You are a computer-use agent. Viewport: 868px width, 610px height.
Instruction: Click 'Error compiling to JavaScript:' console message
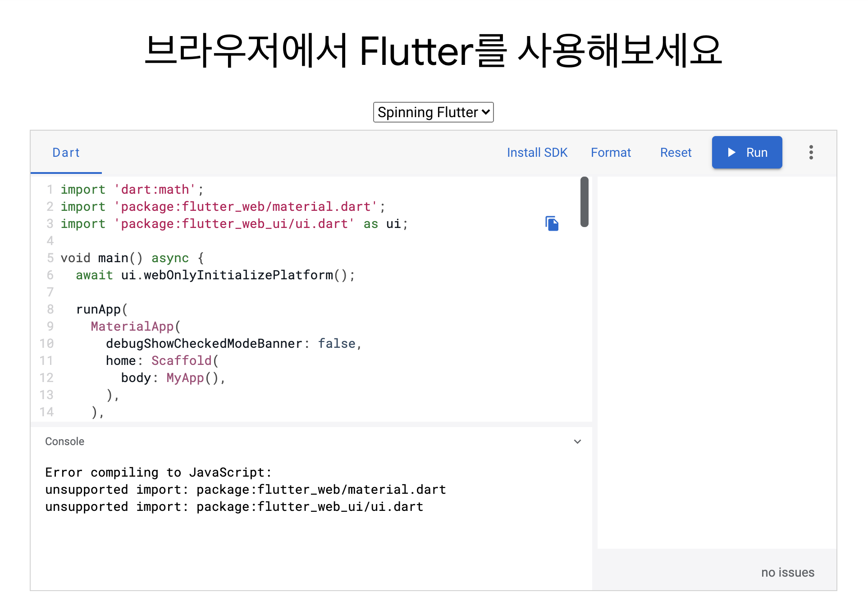[x=158, y=473]
